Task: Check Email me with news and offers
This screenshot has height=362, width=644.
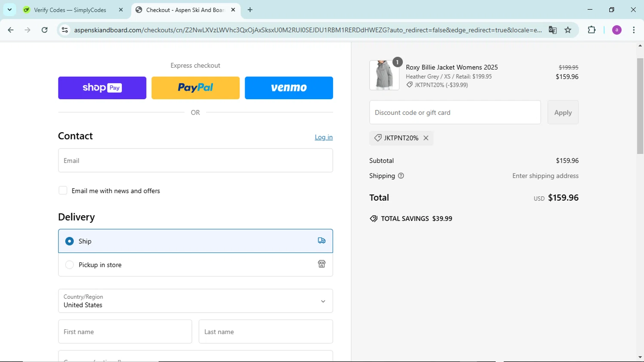Action: (x=63, y=191)
